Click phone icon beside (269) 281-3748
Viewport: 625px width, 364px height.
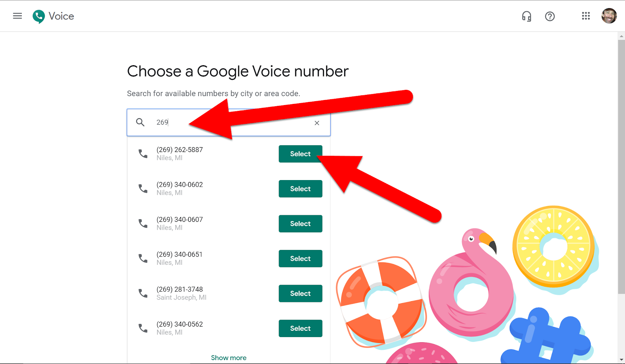(143, 293)
